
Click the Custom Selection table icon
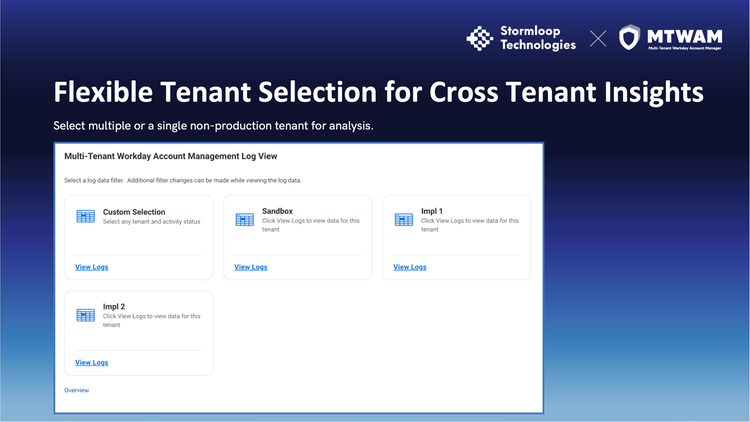[x=86, y=216]
